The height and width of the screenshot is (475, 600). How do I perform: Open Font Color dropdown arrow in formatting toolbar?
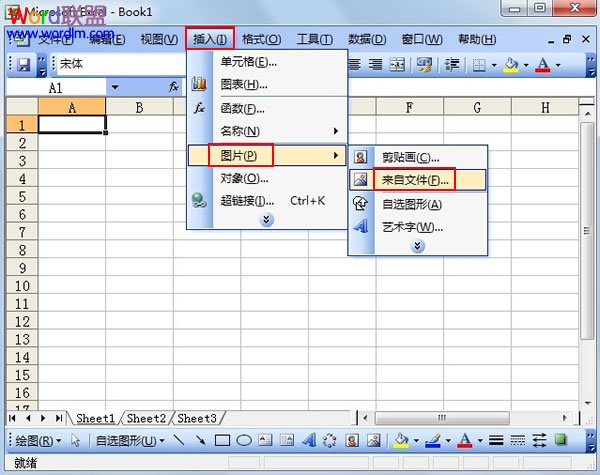[x=558, y=65]
